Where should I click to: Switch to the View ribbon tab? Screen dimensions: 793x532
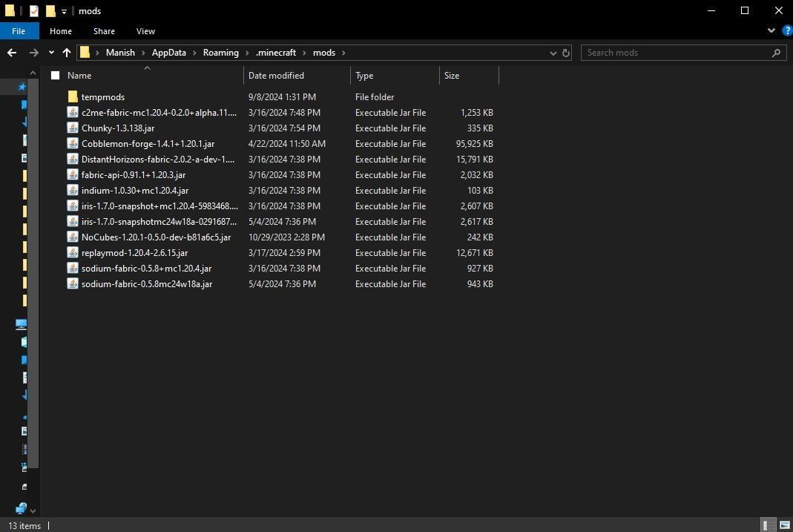tap(145, 31)
